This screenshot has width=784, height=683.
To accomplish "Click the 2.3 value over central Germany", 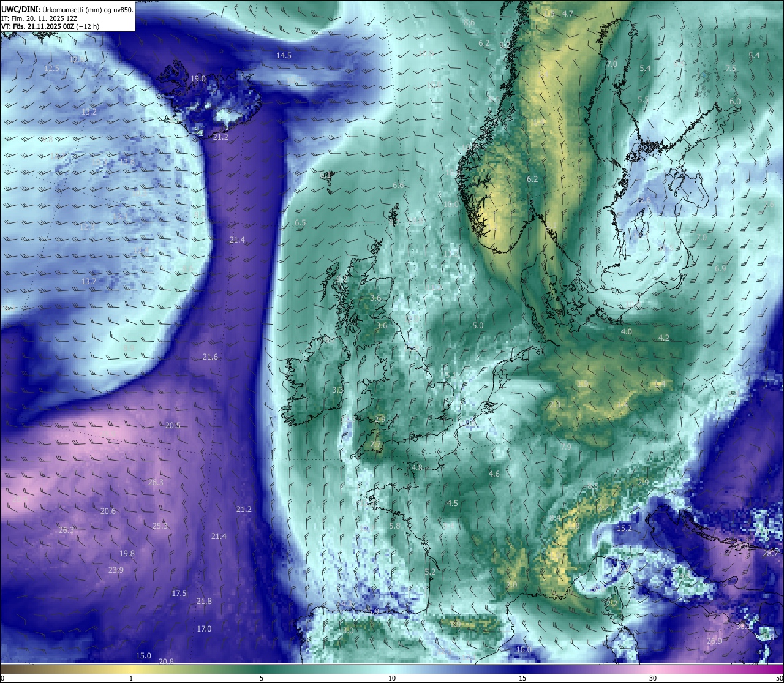I will point(555,404).
